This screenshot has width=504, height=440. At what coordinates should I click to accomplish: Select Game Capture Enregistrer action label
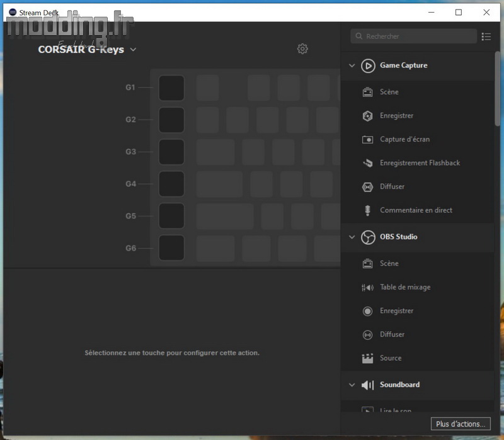(396, 116)
